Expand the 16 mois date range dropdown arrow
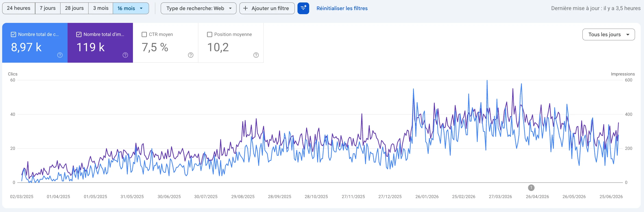Screen dimensions: 644x212 tap(141, 8)
